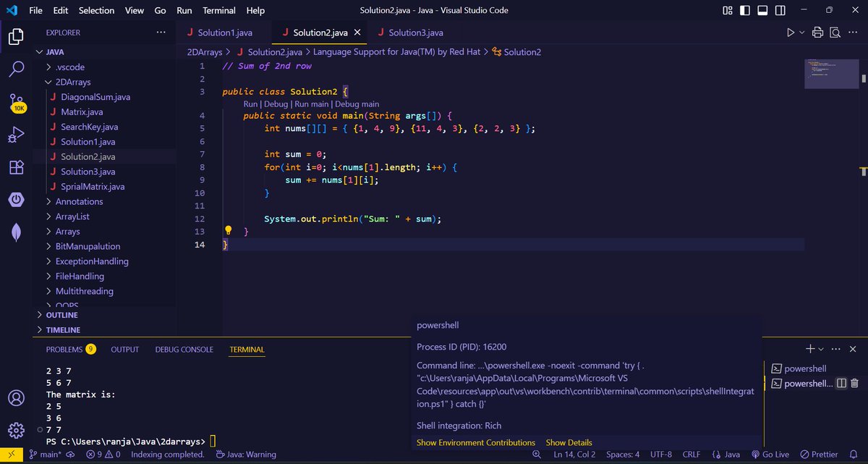Close the terminal panel with X
The width and height of the screenshot is (868, 464).
pos(854,349)
